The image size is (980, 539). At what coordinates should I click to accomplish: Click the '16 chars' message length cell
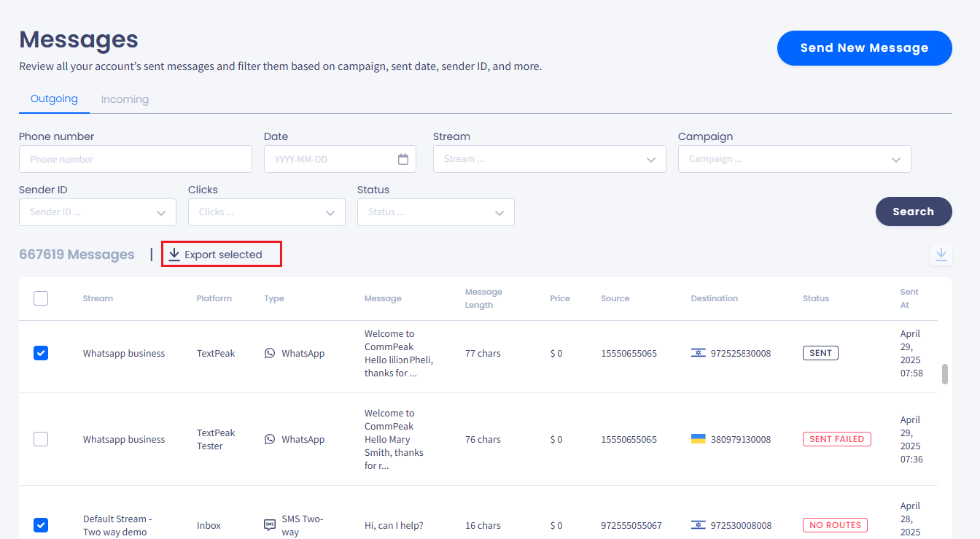483,525
